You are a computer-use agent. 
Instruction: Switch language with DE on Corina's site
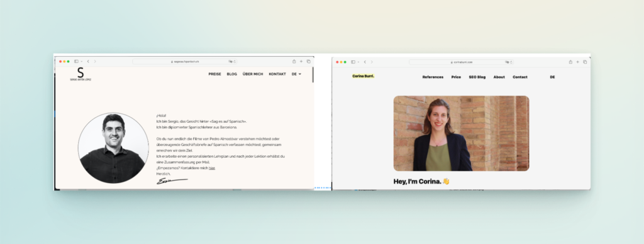[552, 77]
